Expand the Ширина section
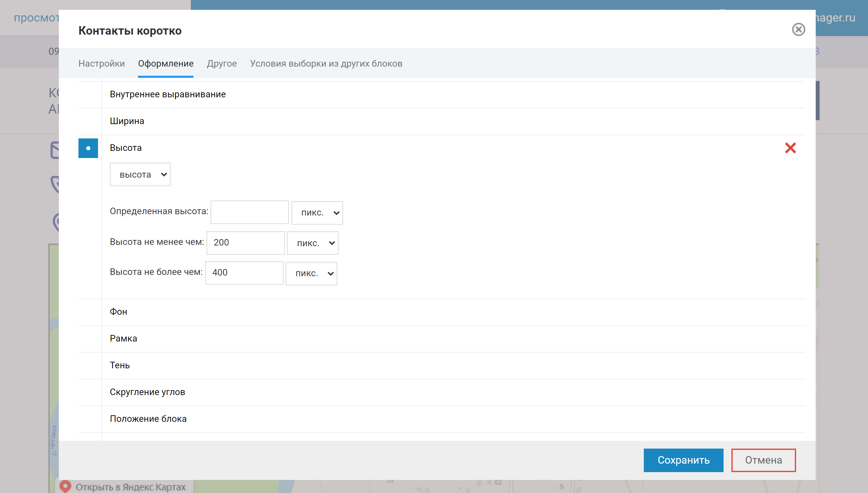Viewport: 868px width, 493px height. coord(127,121)
